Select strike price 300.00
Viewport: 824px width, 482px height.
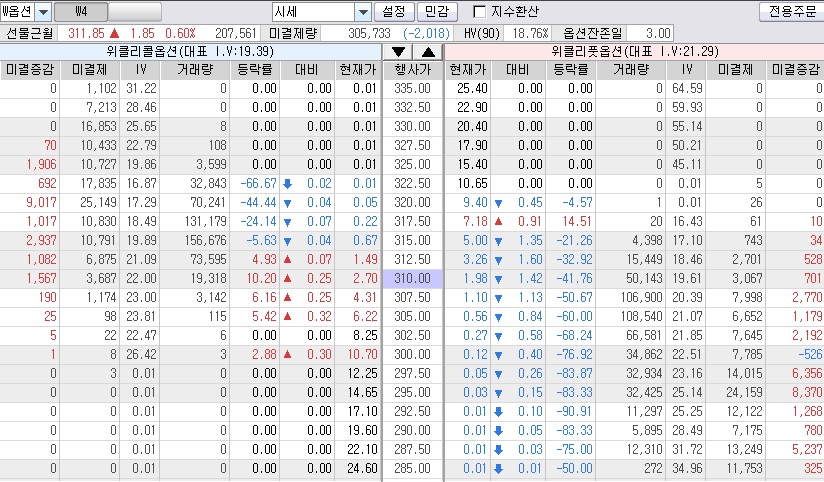click(x=413, y=354)
